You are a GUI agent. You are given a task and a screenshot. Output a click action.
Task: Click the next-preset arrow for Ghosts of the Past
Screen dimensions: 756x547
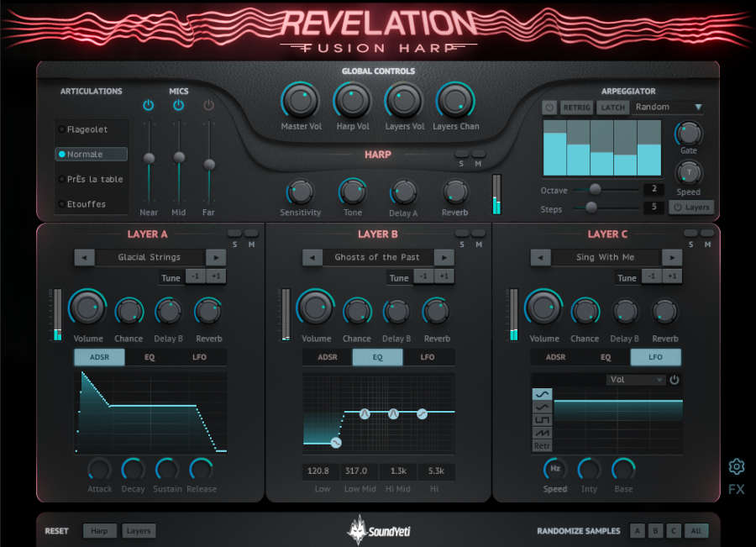point(444,257)
